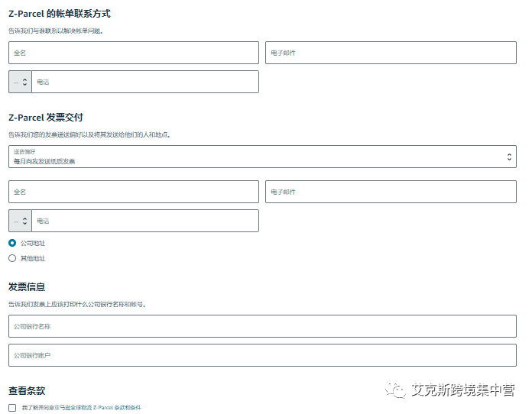
Task: Open billing contact phone country code selector
Action: coord(21,82)
